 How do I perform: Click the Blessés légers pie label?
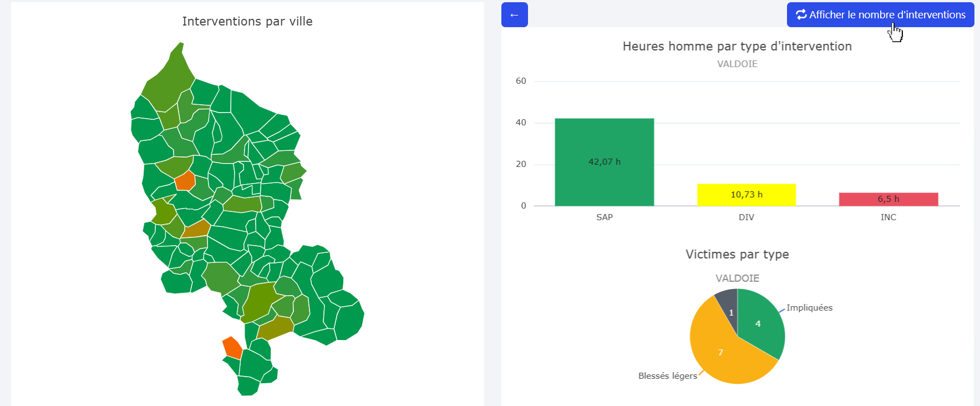667,376
